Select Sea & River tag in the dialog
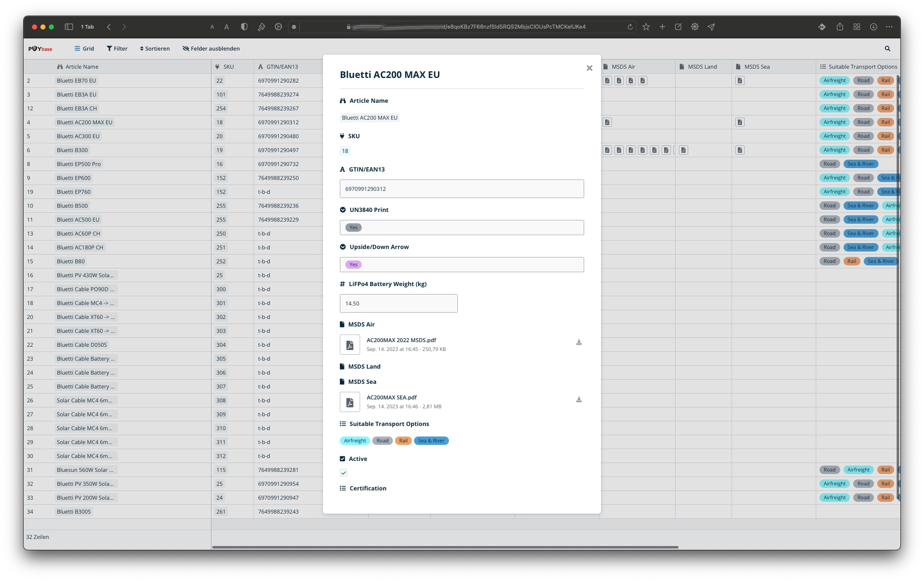The width and height of the screenshot is (924, 581). (431, 441)
